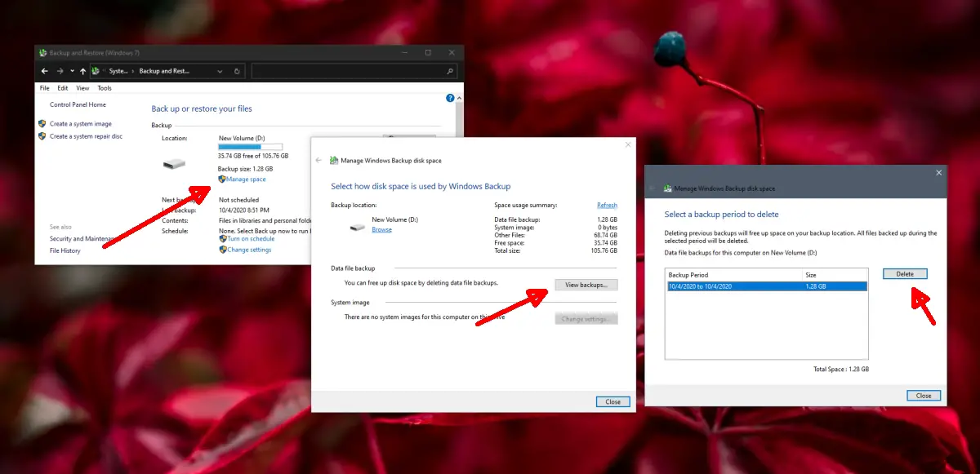Open the Tools menu
Image resolution: width=980 pixels, height=474 pixels.
(x=105, y=88)
